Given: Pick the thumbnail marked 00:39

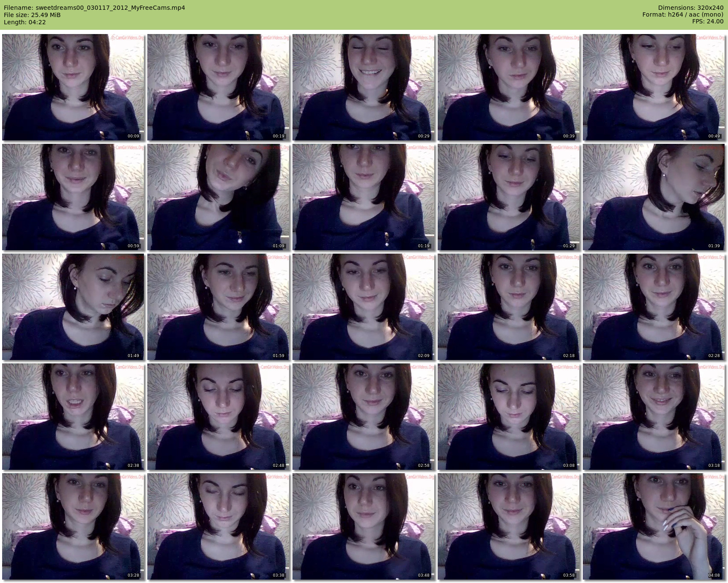Looking at the screenshot, I should tap(509, 87).
